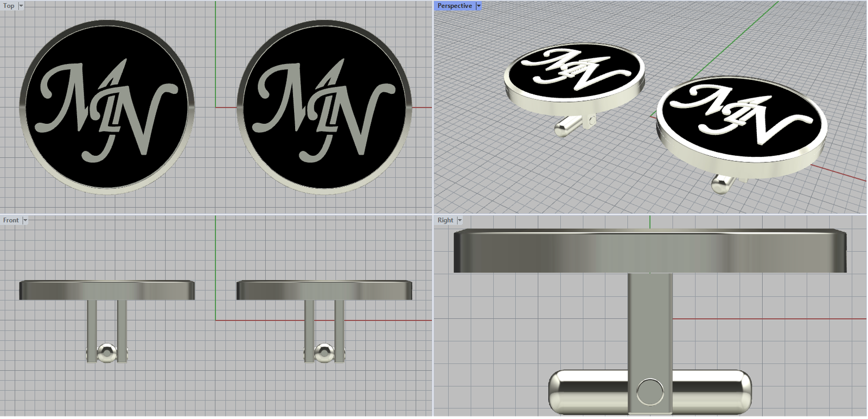Expand the Right viewport menu arrow
Viewport: 868px width, 419px height.
[x=460, y=220]
